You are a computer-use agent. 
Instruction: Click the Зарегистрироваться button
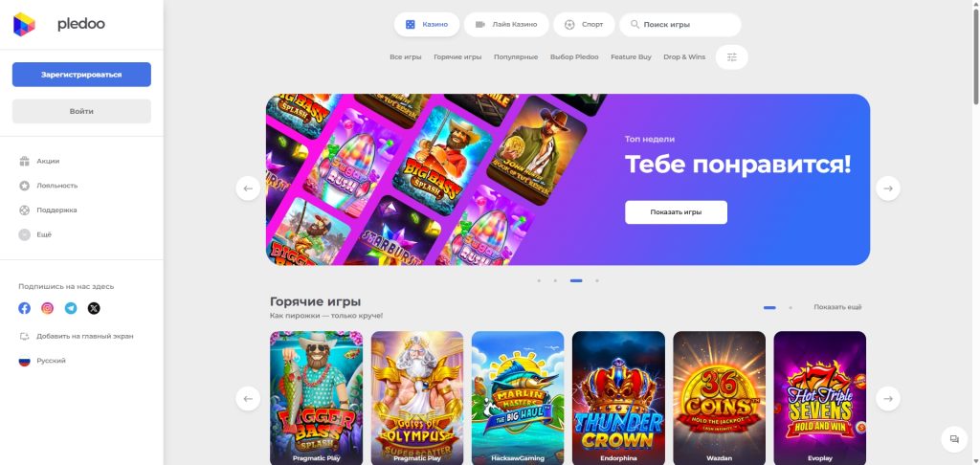tap(82, 75)
